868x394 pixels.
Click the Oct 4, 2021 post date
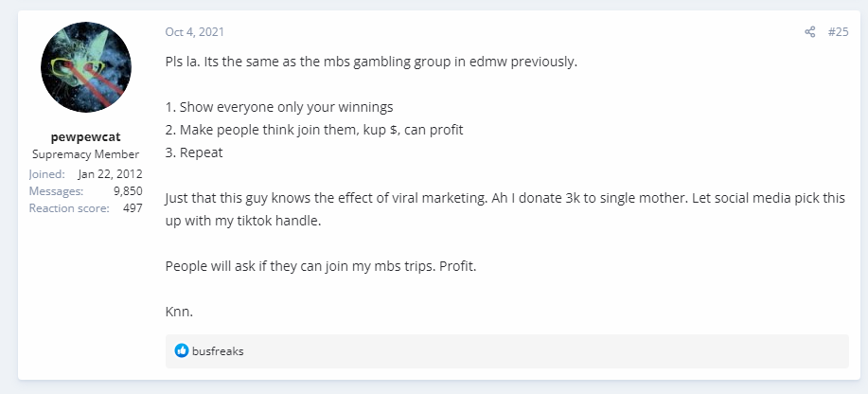195,32
